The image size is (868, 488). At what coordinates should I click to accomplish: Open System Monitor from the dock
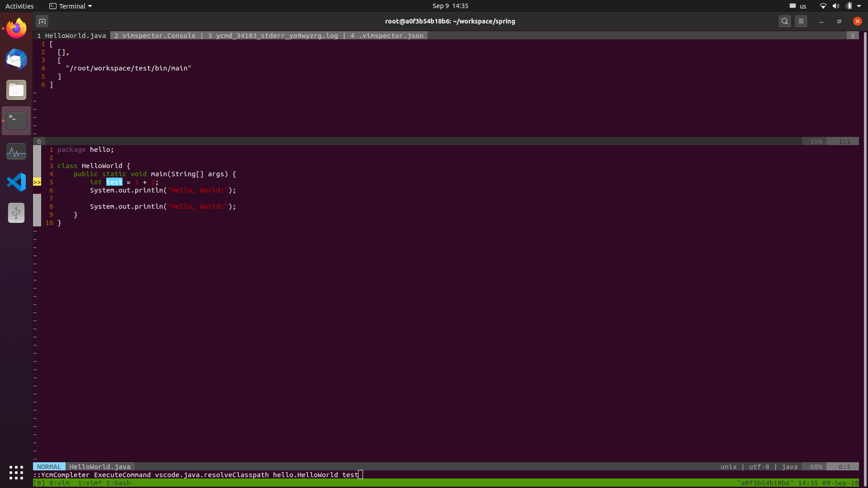[x=16, y=151]
